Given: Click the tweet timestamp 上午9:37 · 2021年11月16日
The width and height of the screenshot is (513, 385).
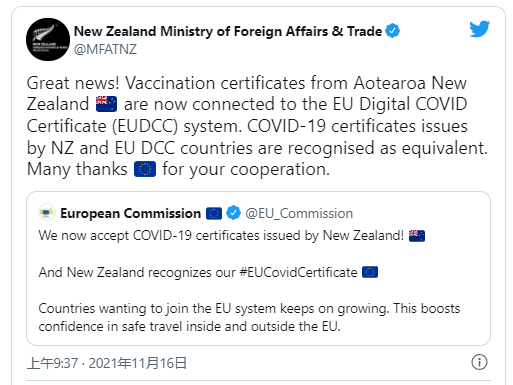Looking at the screenshot, I should pyautogui.click(x=107, y=363).
